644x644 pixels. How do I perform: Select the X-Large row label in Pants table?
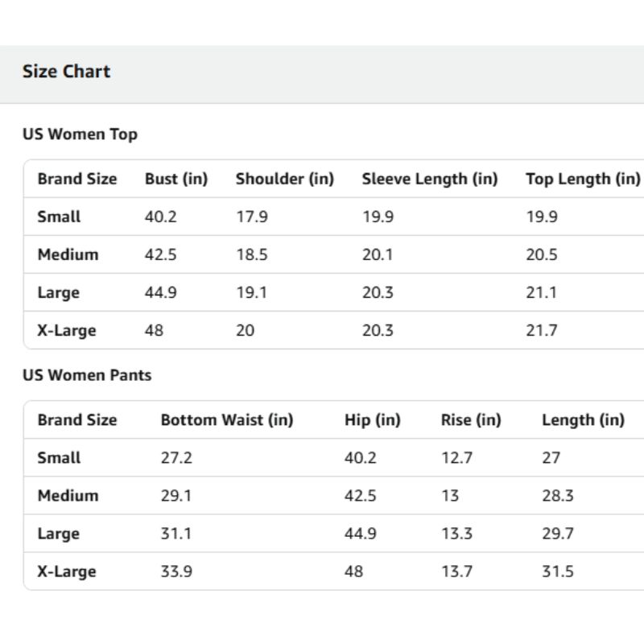pyautogui.click(x=67, y=572)
